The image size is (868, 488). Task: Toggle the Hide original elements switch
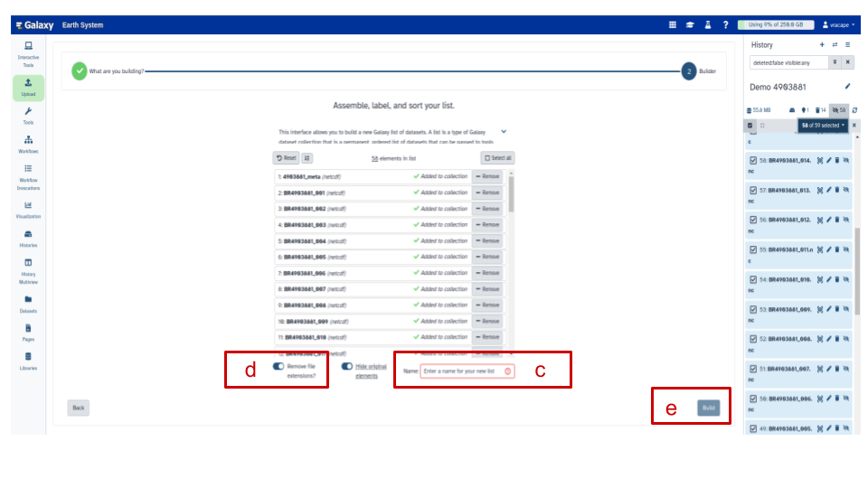point(347,367)
